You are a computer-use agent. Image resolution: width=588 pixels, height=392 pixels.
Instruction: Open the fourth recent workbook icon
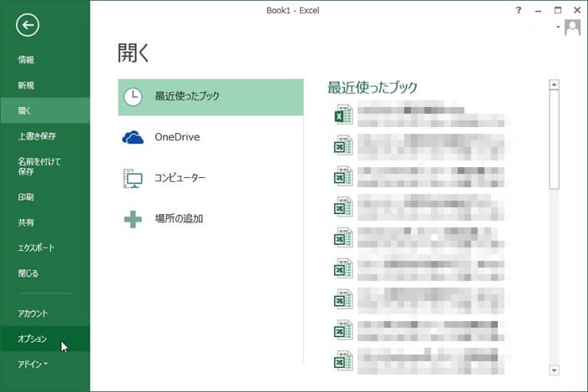click(343, 206)
